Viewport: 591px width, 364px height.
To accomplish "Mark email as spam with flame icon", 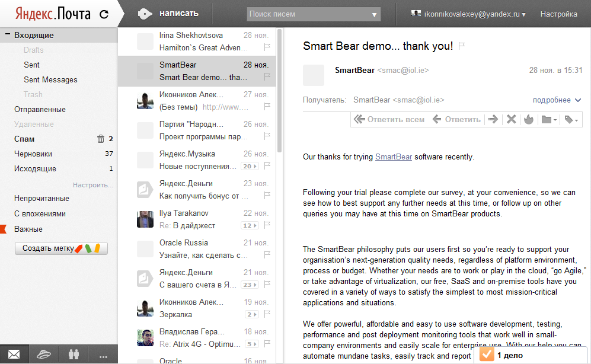I will (529, 119).
